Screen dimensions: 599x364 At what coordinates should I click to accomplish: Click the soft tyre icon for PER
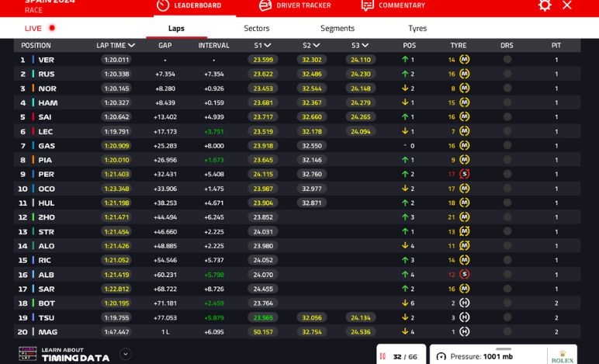(464, 174)
